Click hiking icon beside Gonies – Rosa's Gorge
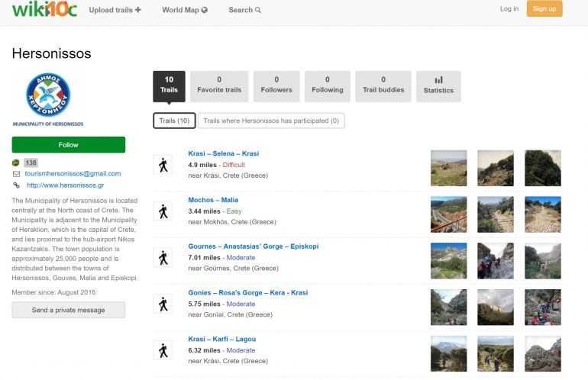Viewport: 588px width, 380px height. click(163, 304)
